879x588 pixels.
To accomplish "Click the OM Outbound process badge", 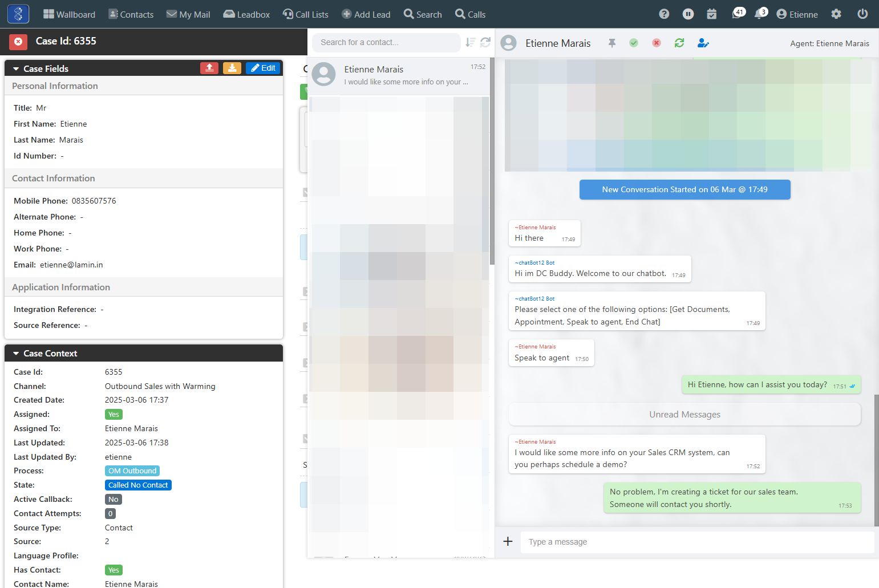I will [x=132, y=471].
